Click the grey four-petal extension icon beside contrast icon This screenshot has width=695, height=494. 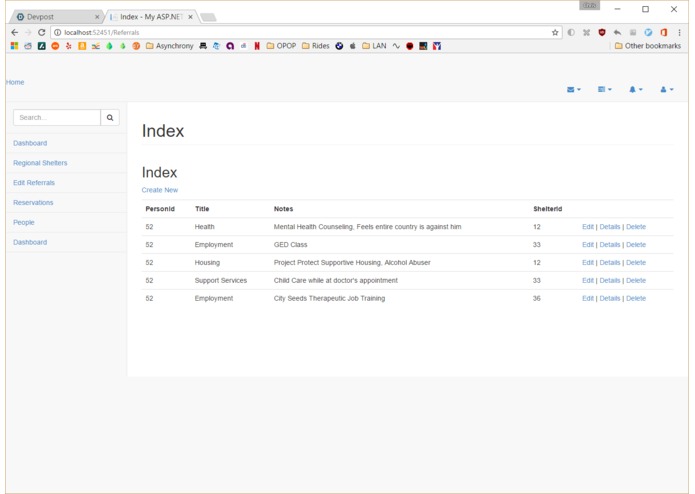pyautogui.click(x=586, y=32)
